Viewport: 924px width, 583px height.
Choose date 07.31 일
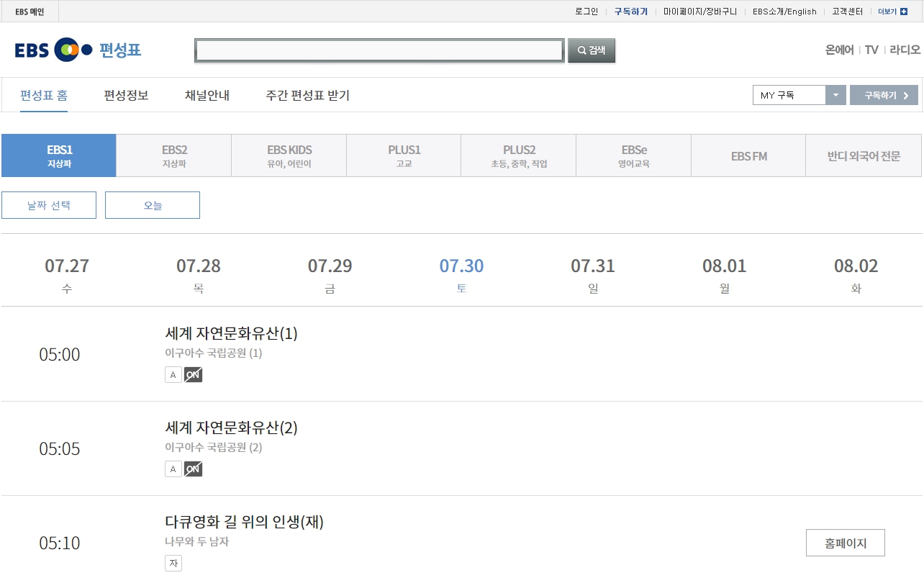coord(593,276)
